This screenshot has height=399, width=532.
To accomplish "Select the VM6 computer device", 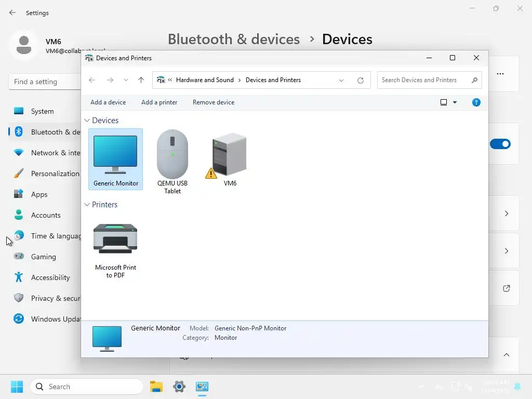I will (230, 159).
